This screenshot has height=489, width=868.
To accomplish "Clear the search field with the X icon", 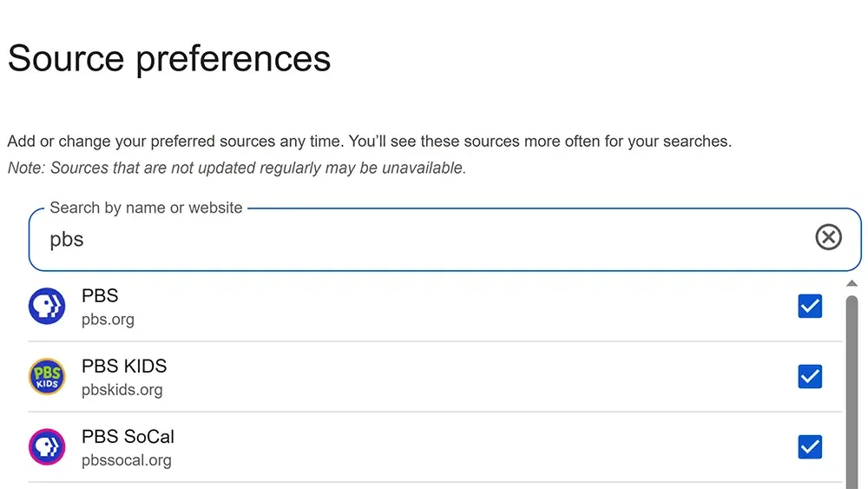I will point(828,236).
